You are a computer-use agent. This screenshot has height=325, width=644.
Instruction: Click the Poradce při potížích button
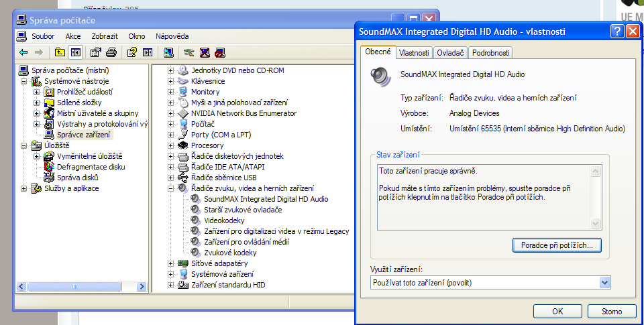557,245
